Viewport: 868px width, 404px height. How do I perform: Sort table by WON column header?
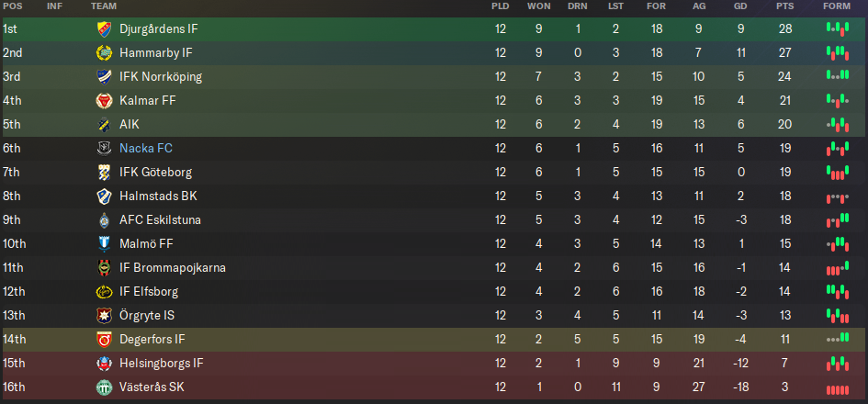pos(539,6)
